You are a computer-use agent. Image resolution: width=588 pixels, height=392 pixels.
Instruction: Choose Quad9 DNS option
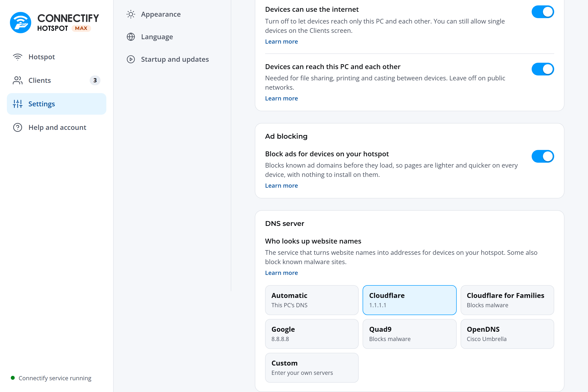[x=409, y=334]
